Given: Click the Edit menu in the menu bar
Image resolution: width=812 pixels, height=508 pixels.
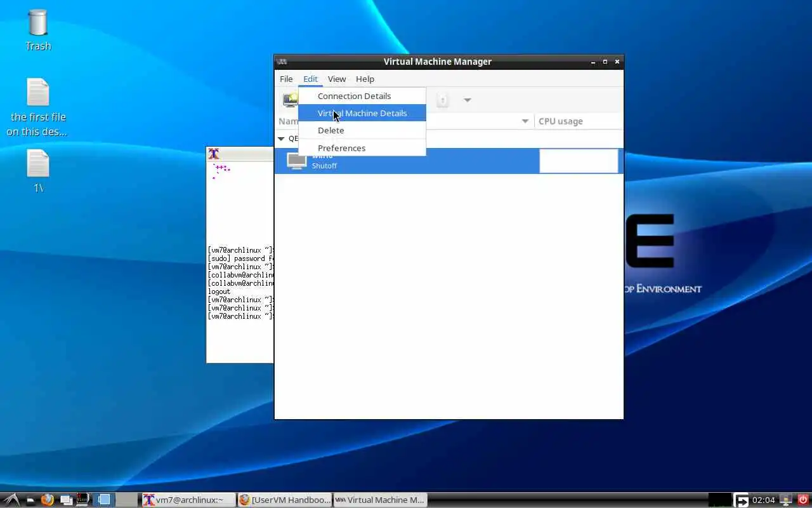Looking at the screenshot, I should coord(310,79).
